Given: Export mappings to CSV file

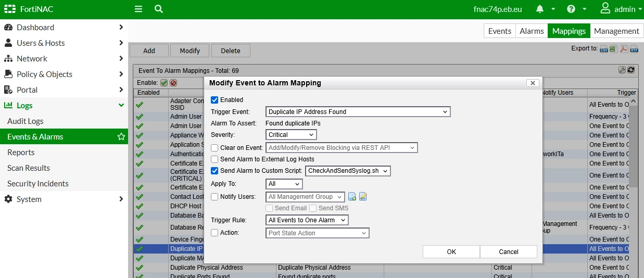Looking at the screenshot, I should 604,49.
